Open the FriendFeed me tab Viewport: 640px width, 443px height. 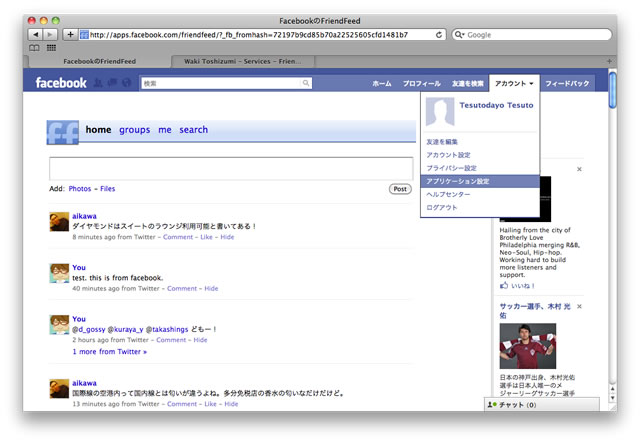(x=165, y=129)
